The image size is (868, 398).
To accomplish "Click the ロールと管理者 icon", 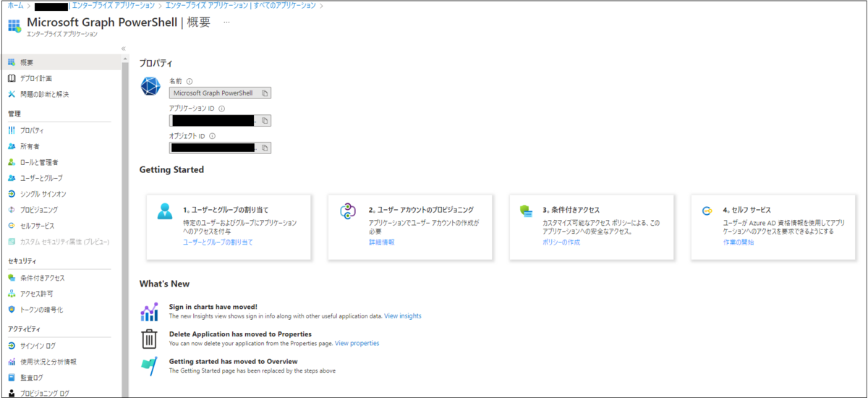I will click(x=12, y=162).
